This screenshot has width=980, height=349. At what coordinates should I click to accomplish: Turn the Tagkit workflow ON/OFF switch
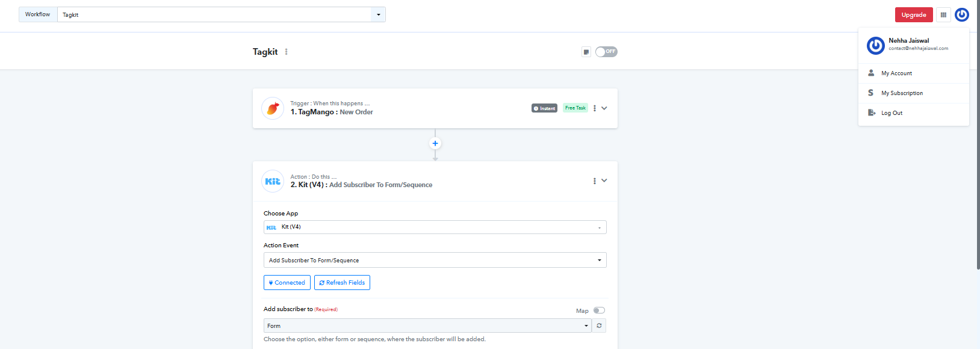(x=606, y=52)
